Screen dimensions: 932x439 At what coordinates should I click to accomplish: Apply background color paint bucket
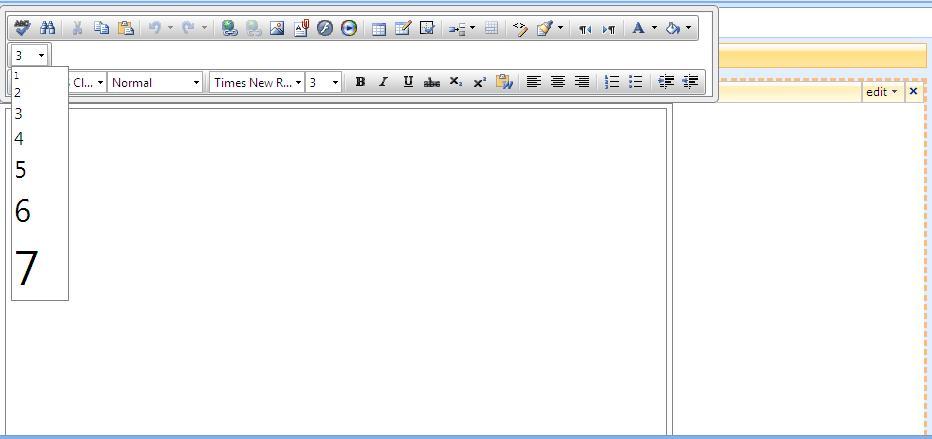pos(673,28)
